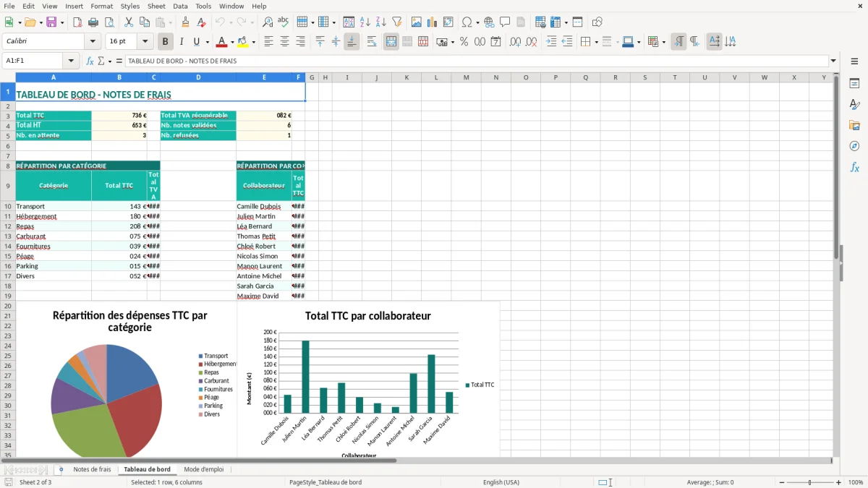Cut the selection with scissors icon
The image size is (868, 488).
[x=129, y=22]
